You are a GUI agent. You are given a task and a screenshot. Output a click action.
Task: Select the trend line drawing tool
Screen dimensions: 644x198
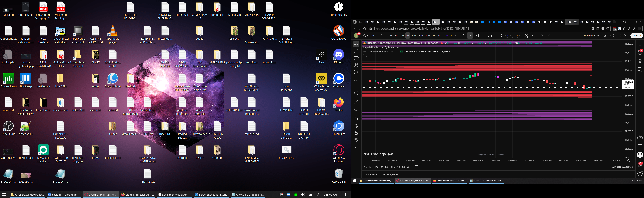356,51
